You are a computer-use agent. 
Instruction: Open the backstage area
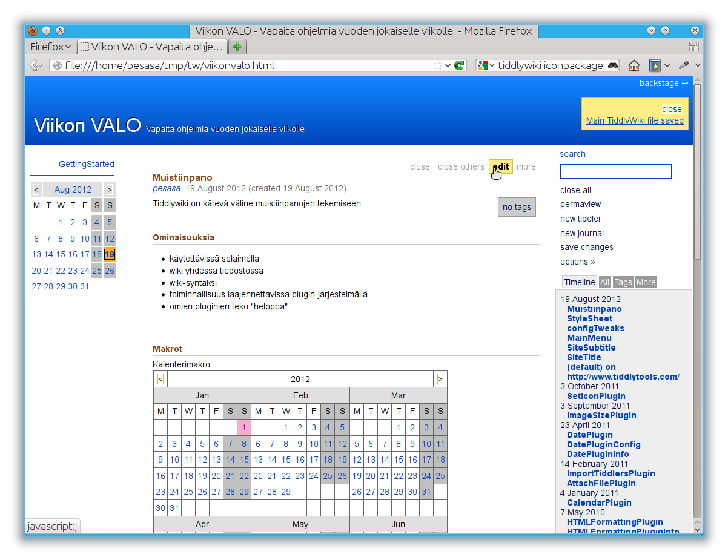pyautogui.click(x=664, y=83)
